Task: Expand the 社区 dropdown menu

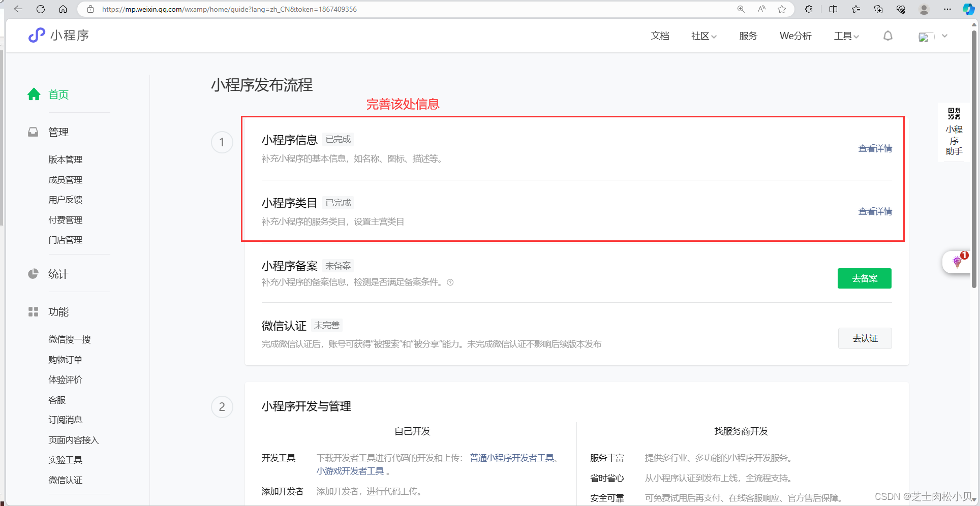Action: click(x=704, y=36)
